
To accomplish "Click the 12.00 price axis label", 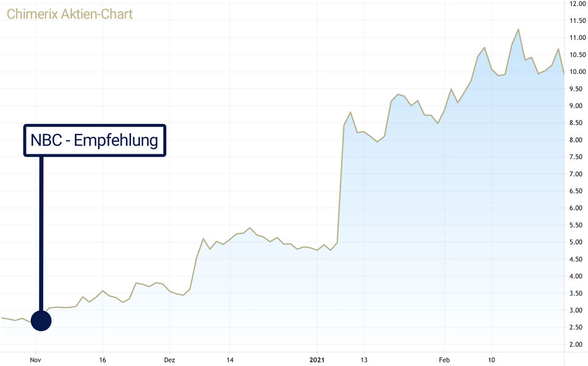I will click(576, 4).
